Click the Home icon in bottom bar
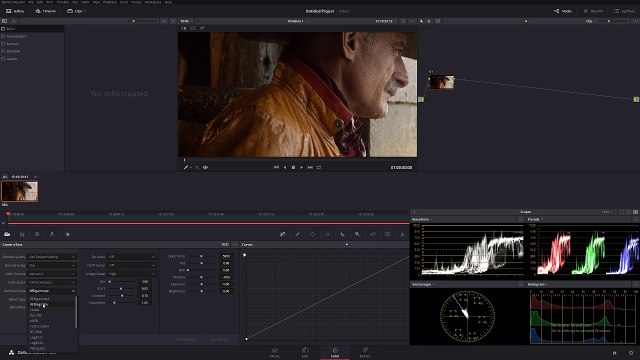The height and width of the screenshot is (360, 640). click(614, 353)
